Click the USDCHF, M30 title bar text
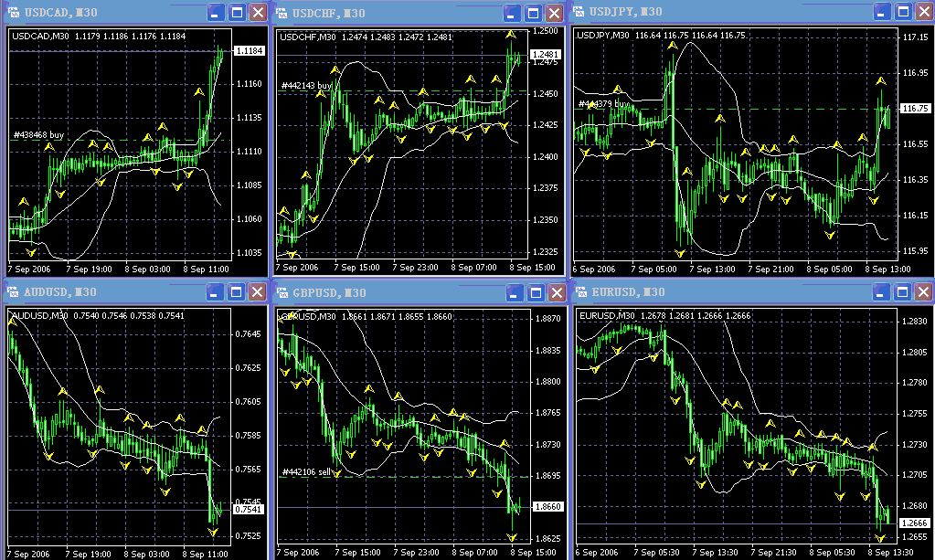This screenshot has width=935, height=560. point(328,13)
